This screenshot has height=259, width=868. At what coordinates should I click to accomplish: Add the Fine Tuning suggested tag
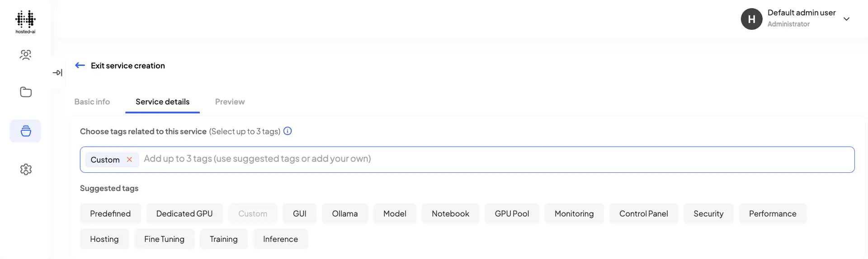[164, 239]
